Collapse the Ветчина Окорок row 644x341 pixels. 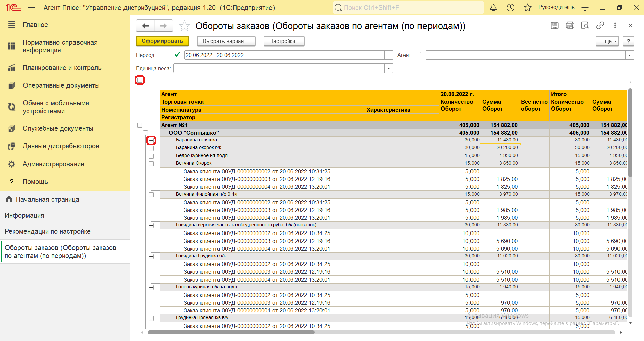click(x=151, y=164)
